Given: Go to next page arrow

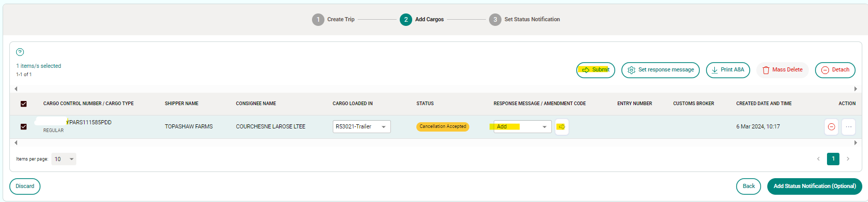Looking at the screenshot, I should 848,158.
